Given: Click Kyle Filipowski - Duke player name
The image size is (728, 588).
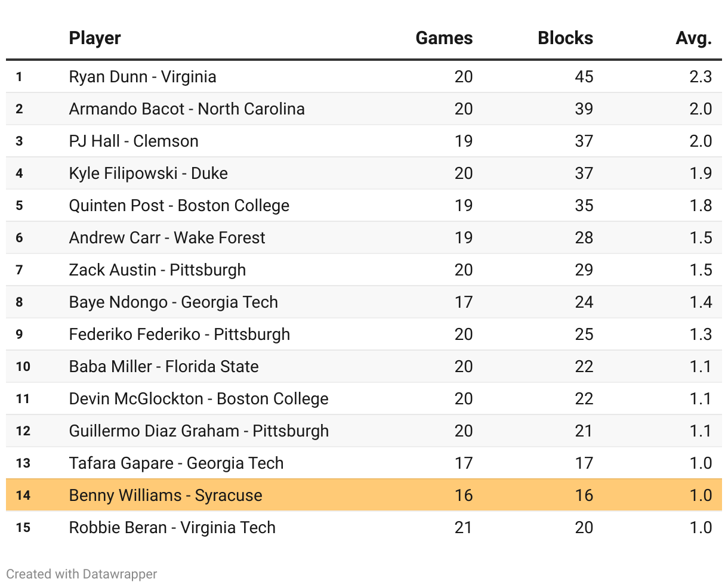Looking at the screenshot, I should (x=148, y=174).
